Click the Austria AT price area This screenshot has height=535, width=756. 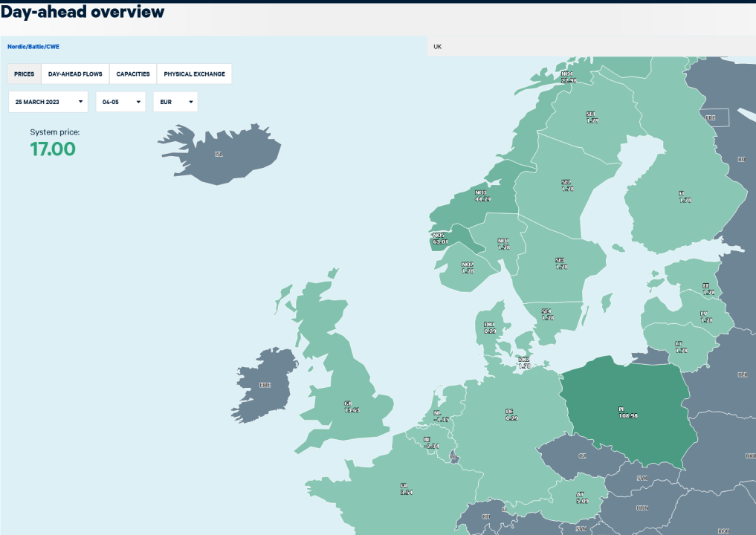[582, 497]
